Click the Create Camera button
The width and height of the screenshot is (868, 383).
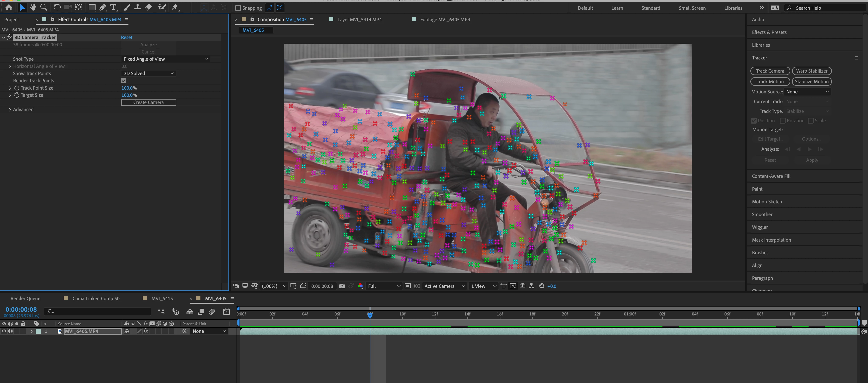coord(148,102)
